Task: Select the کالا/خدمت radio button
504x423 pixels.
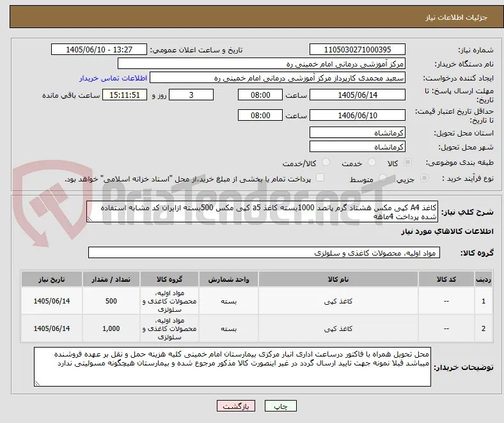Action: coord(326,162)
